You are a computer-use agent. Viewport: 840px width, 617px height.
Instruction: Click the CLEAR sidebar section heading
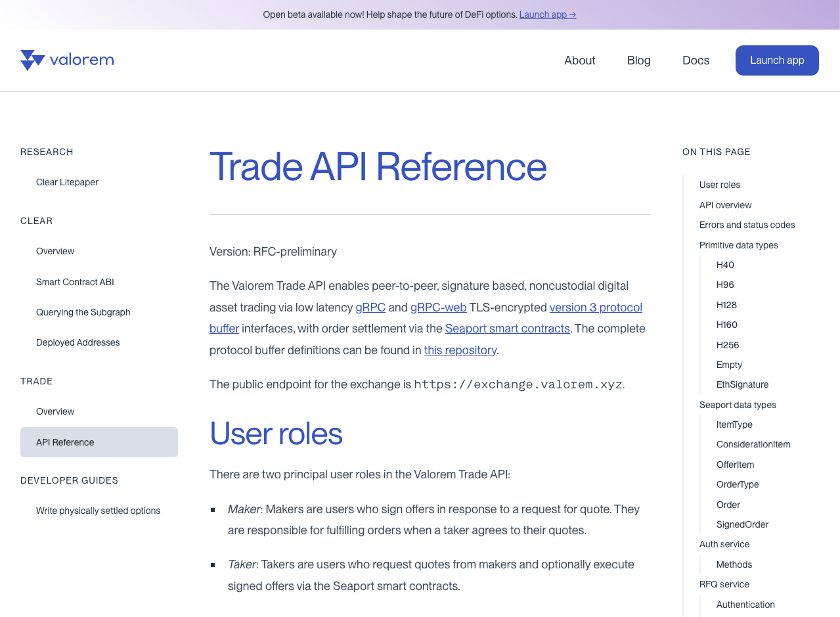pyautogui.click(x=36, y=221)
